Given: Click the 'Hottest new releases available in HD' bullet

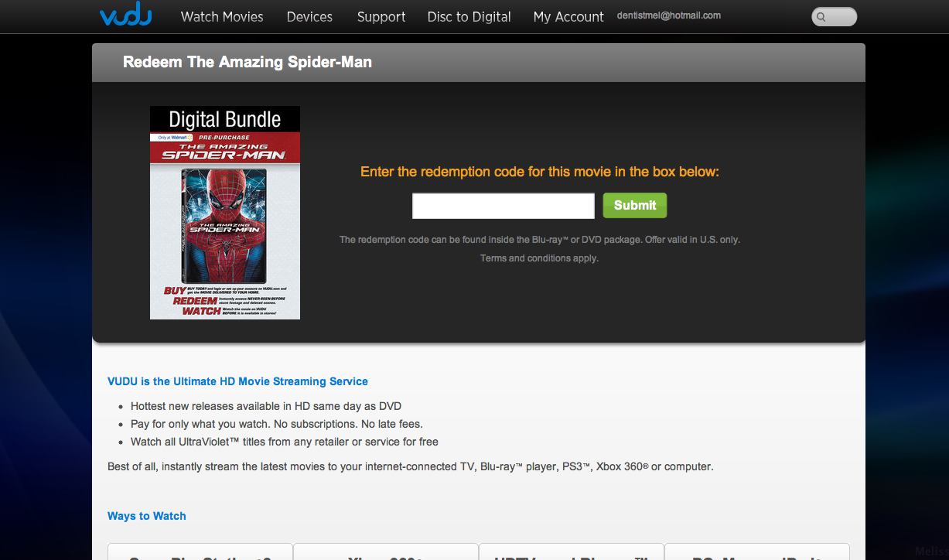Looking at the screenshot, I should pos(266,406).
